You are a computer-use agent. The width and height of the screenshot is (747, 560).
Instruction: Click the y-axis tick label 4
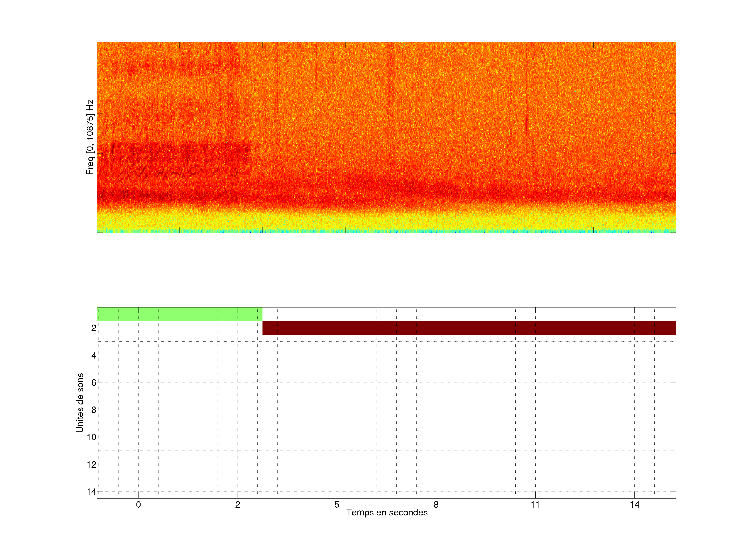pyautogui.click(x=94, y=355)
